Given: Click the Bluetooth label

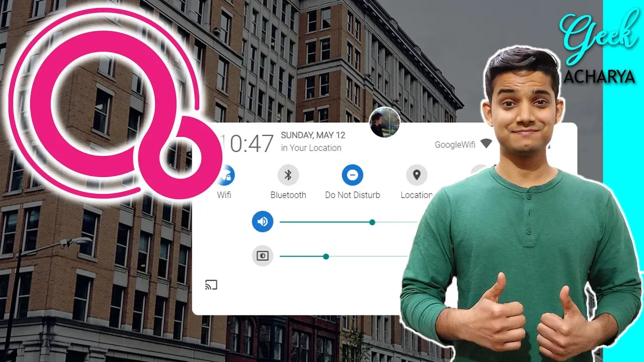Looking at the screenshot, I should [x=288, y=195].
